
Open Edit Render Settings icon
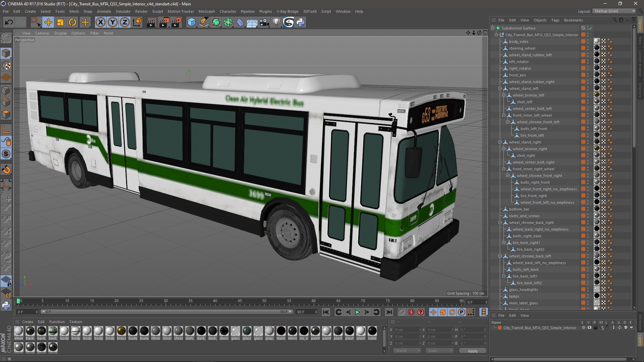click(x=176, y=22)
